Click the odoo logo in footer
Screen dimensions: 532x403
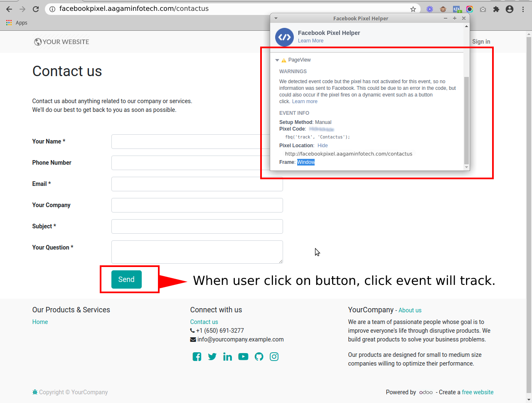(x=426, y=392)
